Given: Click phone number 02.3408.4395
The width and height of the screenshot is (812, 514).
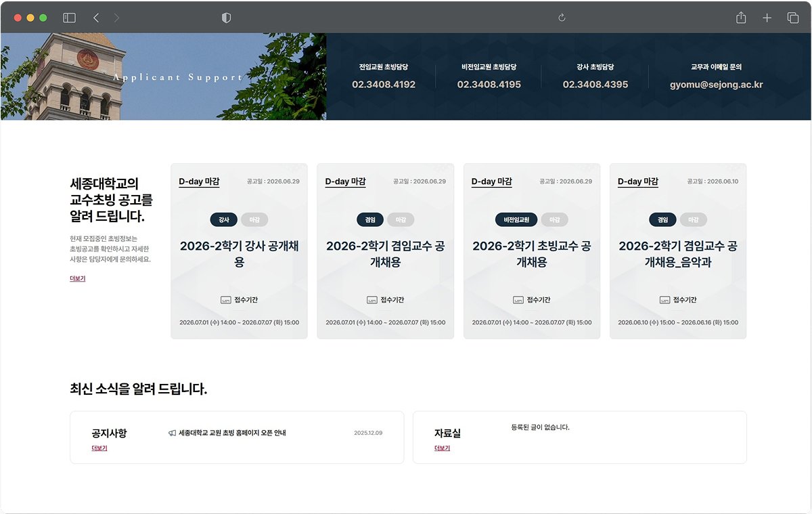Looking at the screenshot, I should pyautogui.click(x=595, y=85).
